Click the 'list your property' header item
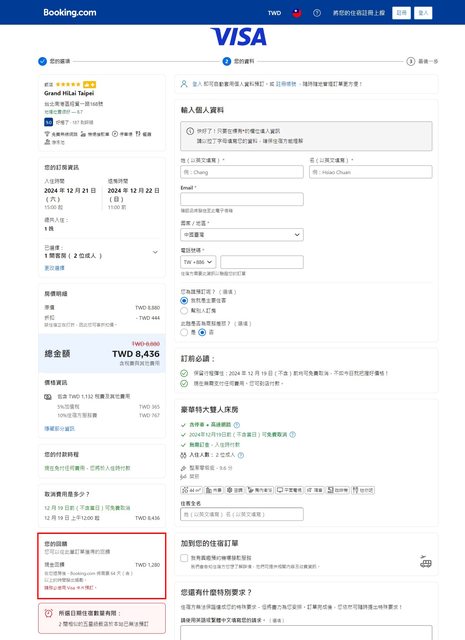This screenshot has height=640, width=465. point(358,13)
